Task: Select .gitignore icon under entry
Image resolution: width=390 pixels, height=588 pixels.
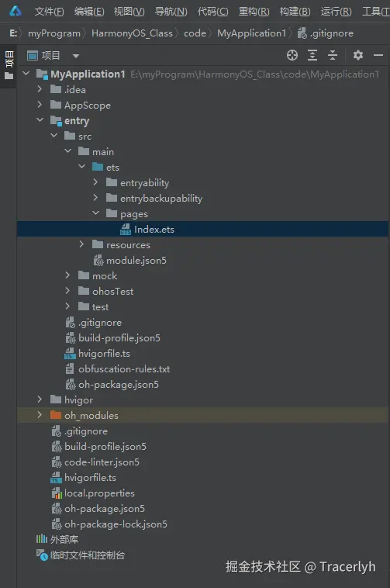Action: 70,323
